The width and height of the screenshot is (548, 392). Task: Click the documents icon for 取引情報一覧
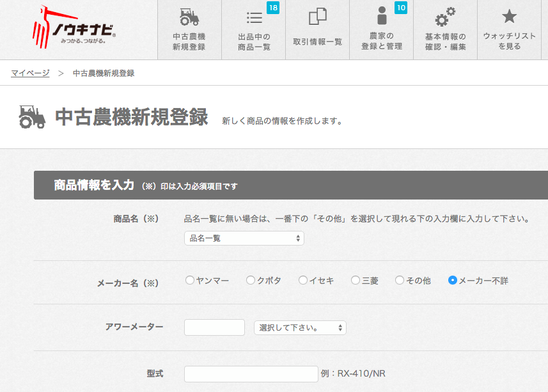[318, 17]
